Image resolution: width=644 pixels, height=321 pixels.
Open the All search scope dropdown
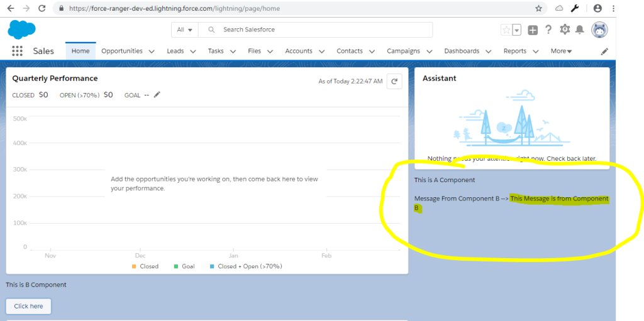(x=185, y=30)
